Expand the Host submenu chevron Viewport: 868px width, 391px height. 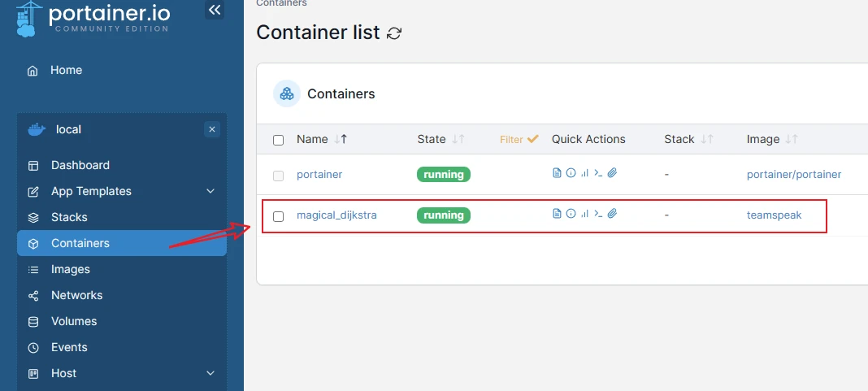(210, 373)
